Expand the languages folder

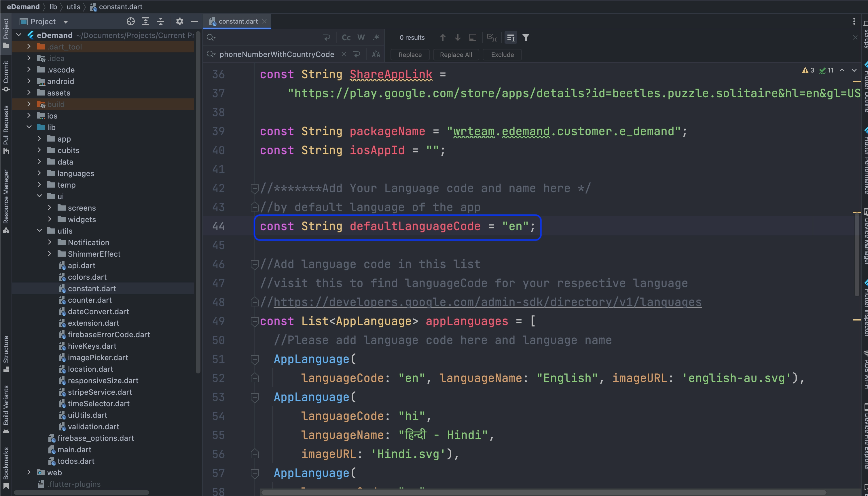tap(39, 173)
